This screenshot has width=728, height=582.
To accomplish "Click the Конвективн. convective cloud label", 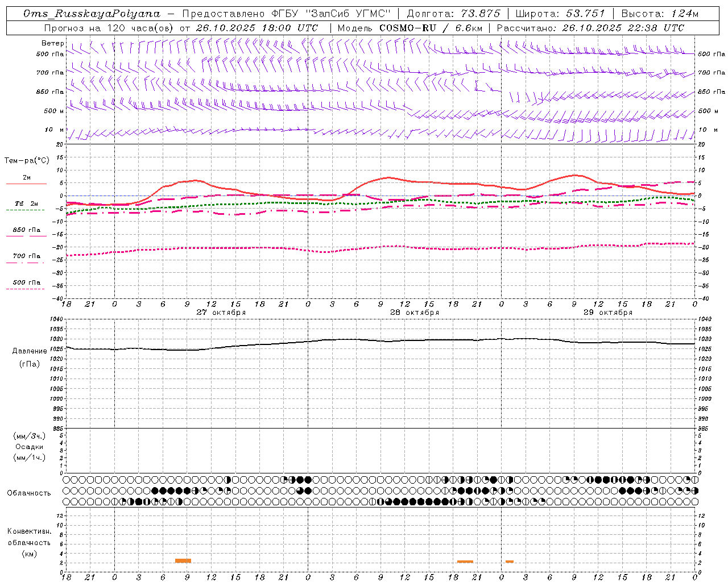I will pos(29,531).
